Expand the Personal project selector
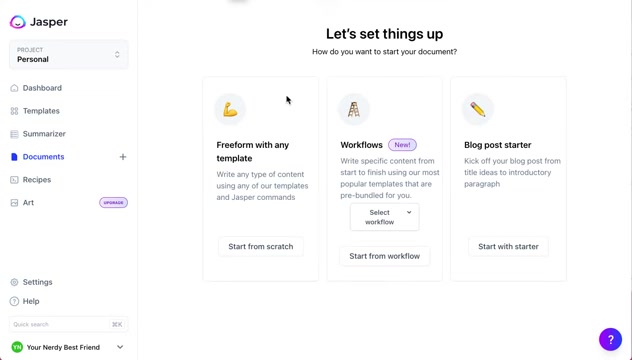Viewport: 632px width, 360px height. point(69,54)
